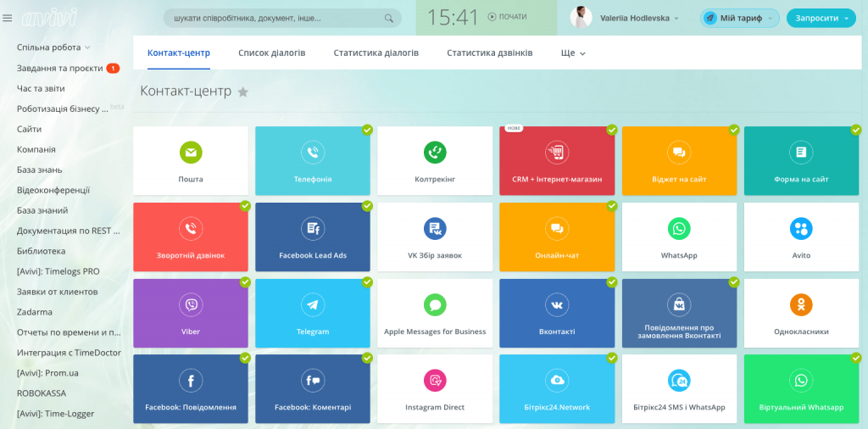Screen dimensions: 868x429
Task: Open the Instagram Direct icon
Action: point(435,381)
